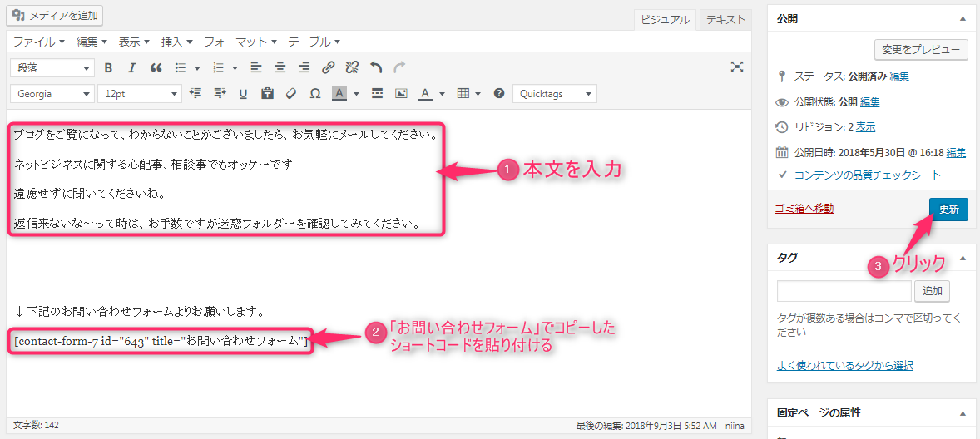
Task: Collapse the 公開 panel toggle arrow
Action: (x=963, y=19)
